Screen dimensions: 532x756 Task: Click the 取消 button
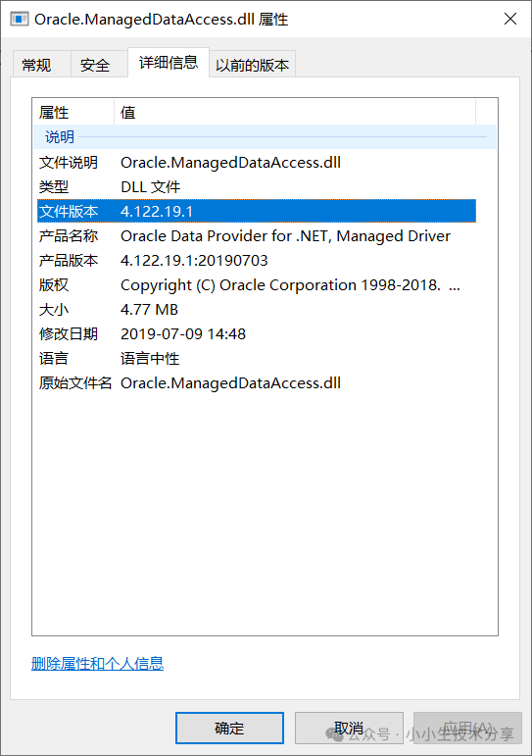349,728
